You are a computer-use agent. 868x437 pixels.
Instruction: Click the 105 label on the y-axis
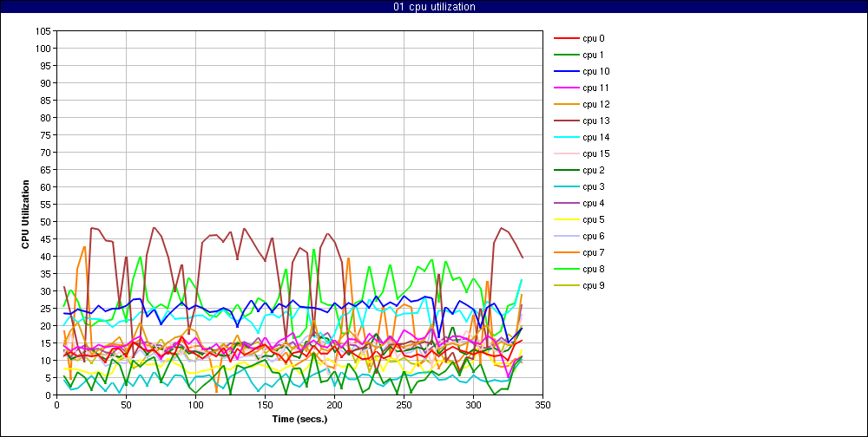45,31
